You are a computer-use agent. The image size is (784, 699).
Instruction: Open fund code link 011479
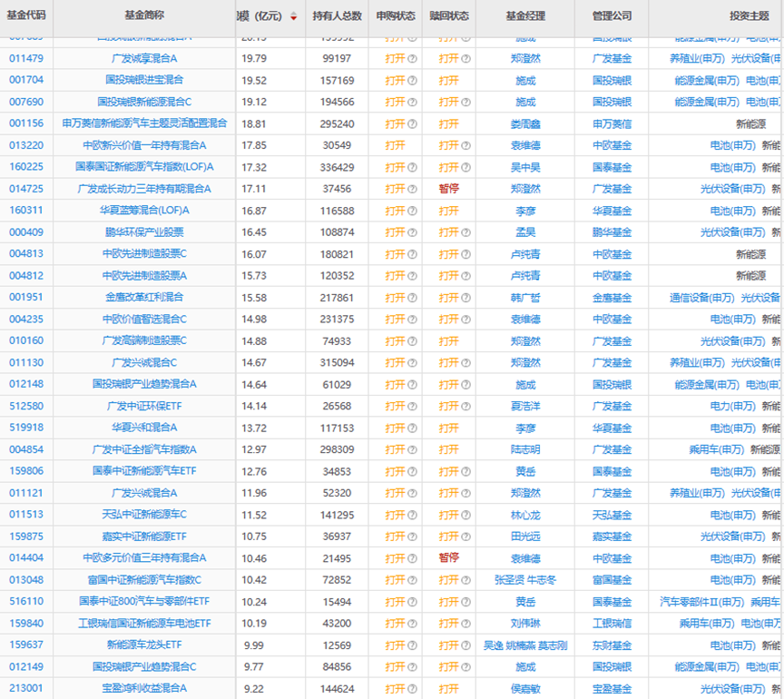26,58
